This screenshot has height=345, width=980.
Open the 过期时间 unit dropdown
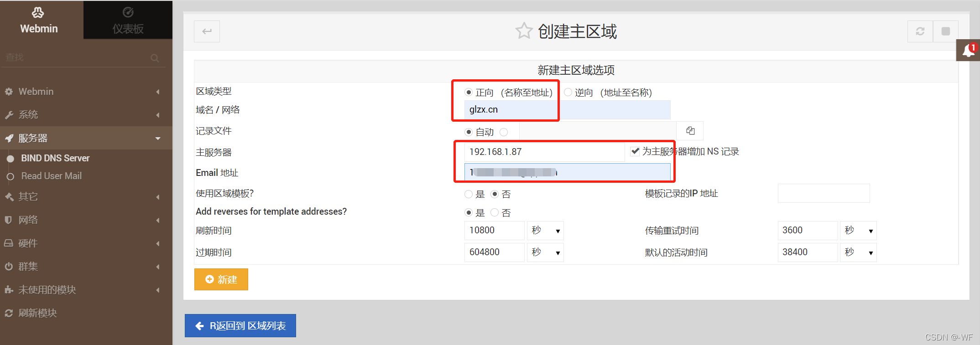click(x=545, y=252)
